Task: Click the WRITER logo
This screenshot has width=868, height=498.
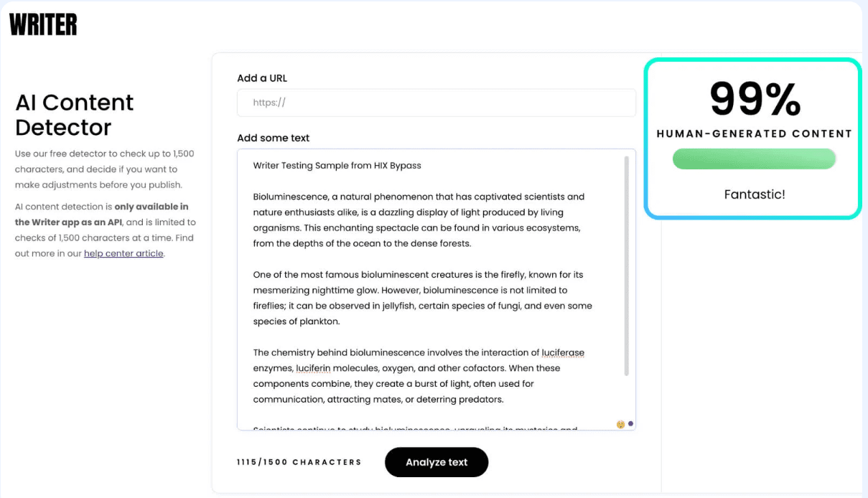Action: pyautogui.click(x=43, y=24)
